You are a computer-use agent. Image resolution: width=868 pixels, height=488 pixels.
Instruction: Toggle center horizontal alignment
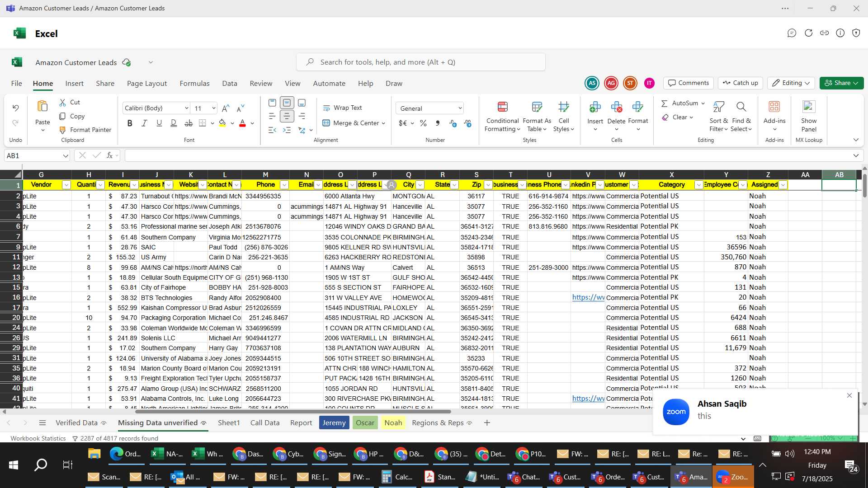(287, 117)
